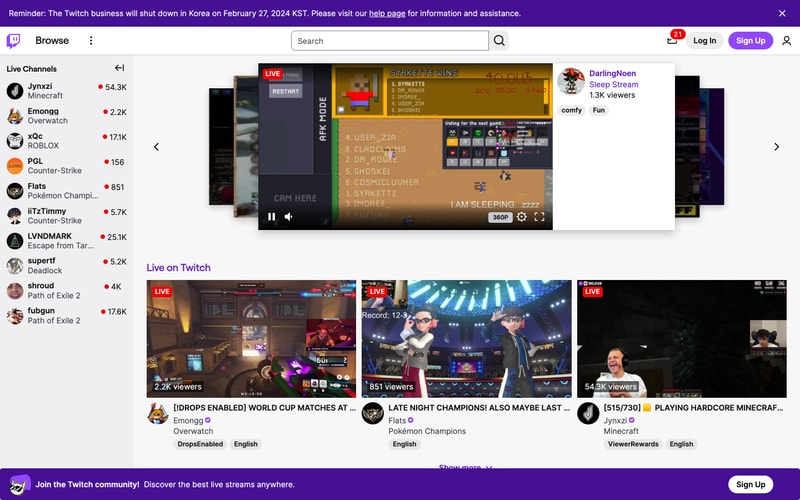Open the help page link in banner
This screenshot has width=800, height=500.
click(x=387, y=13)
